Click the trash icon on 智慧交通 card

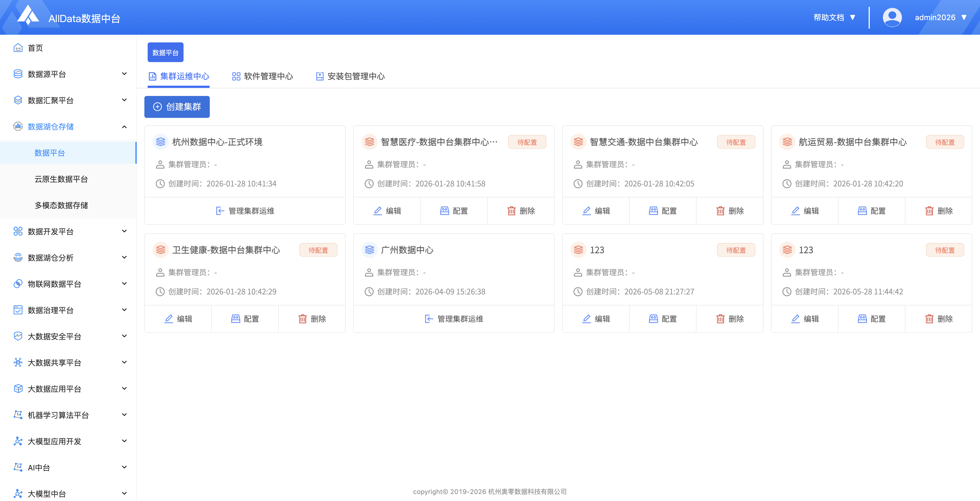(720, 211)
